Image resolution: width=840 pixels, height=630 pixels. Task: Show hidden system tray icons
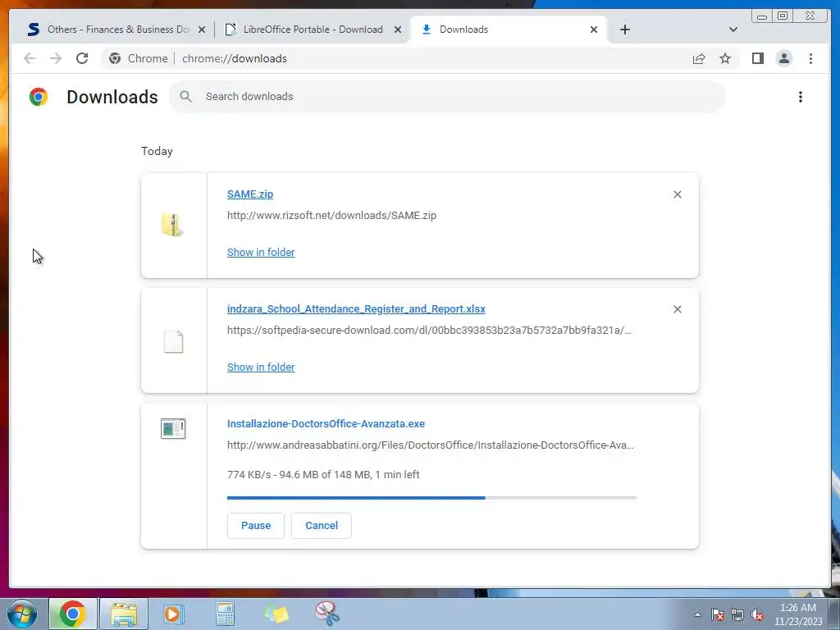[x=697, y=614]
